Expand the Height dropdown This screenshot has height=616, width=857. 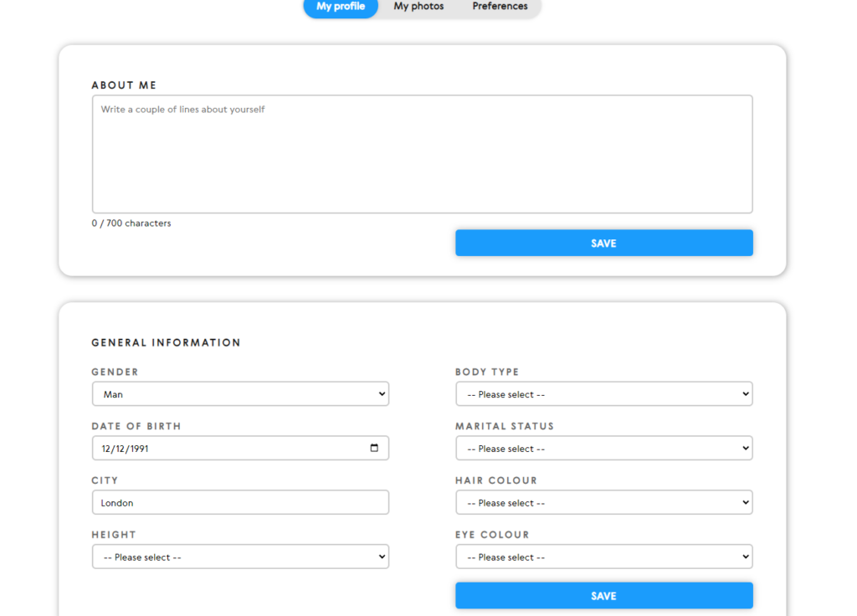click(x=240, y=557)
